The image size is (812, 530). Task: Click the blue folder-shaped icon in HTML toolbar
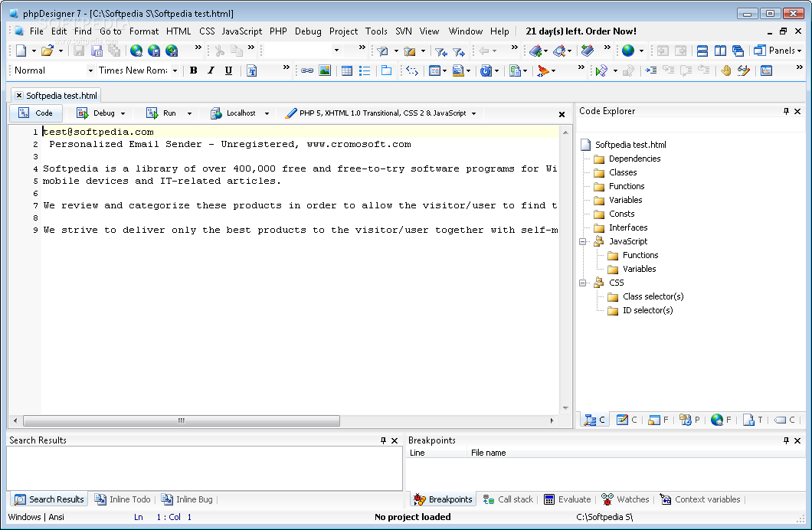[386, 70]
